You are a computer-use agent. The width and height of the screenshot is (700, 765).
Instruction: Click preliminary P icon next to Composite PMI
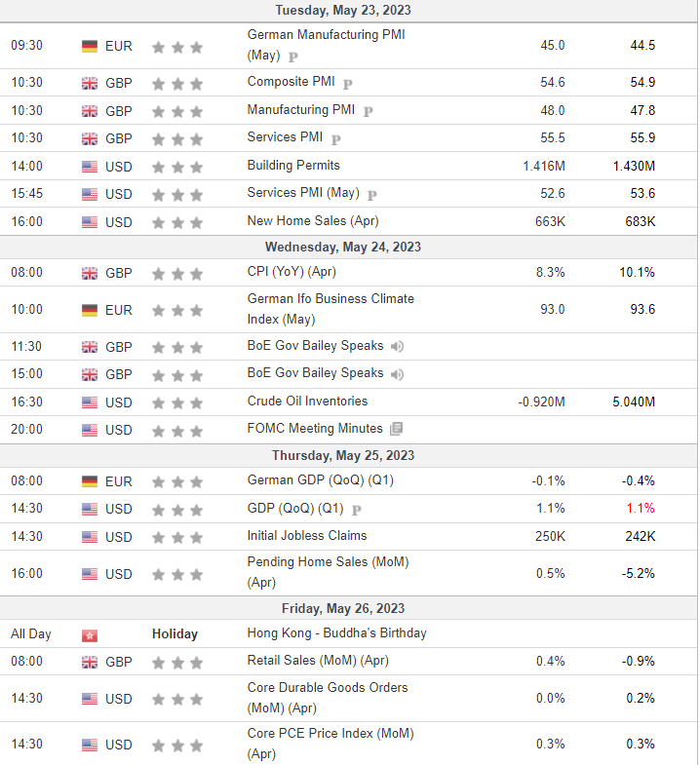pyautogui.click(x=347, y=84)
